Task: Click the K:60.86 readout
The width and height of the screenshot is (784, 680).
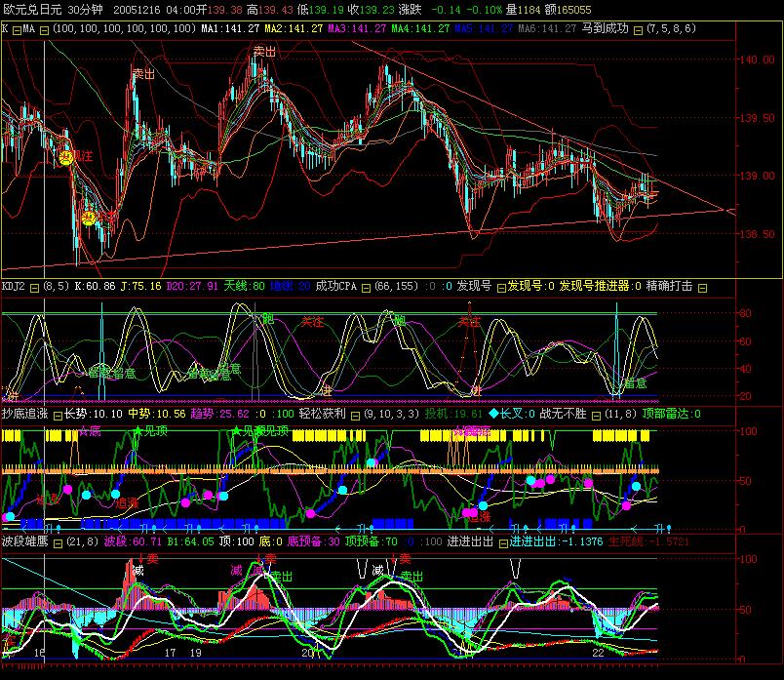Action: (95, 286)
